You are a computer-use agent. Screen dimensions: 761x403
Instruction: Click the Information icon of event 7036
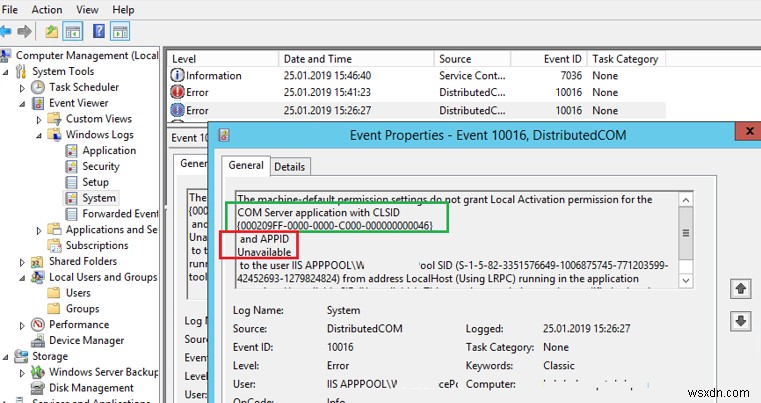point(178,75)
